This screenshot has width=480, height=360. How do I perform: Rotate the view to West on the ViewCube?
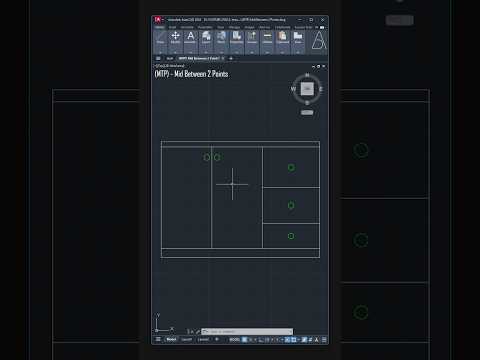coord(293,89)
